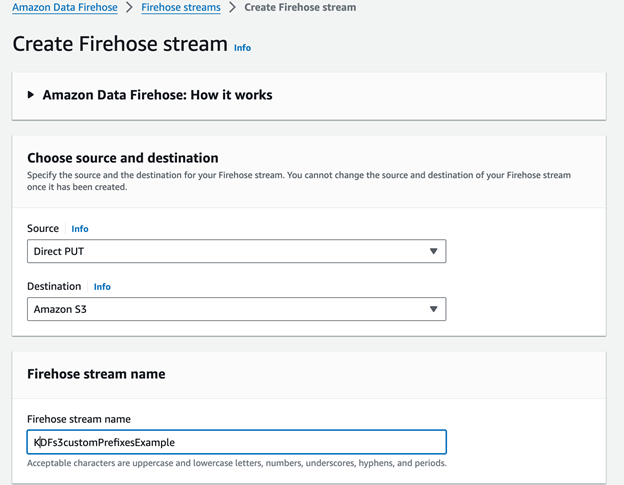Click the chevron after Firehose streams breadcrumb
This screenshot has height=485, width=624.
[x=232, y=7]
